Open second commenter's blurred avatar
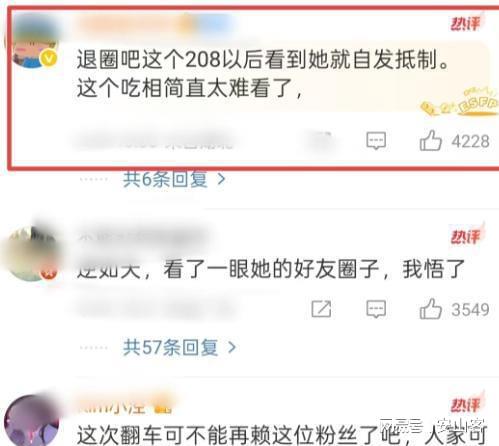This screenshot has height=446, width=499. pos(31,254)
